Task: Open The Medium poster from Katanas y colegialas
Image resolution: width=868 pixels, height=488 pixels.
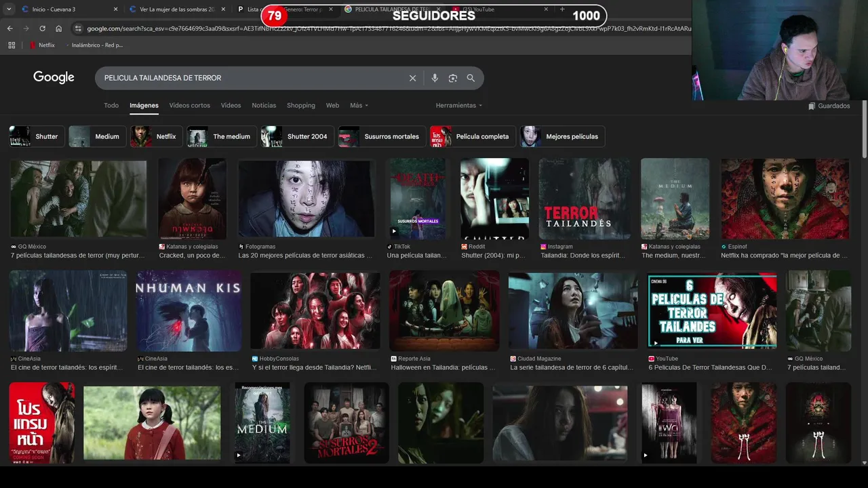Action: click(x=675, y=199)
